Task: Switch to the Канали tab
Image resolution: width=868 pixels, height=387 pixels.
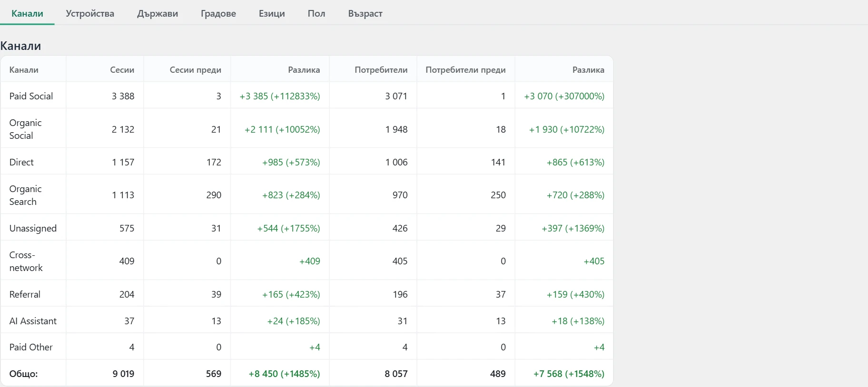Action: point(27,13)
